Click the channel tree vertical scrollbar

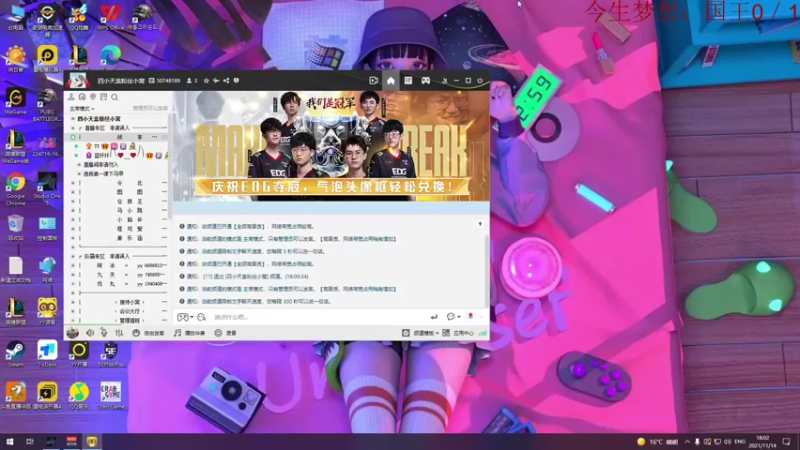point(169,168)
